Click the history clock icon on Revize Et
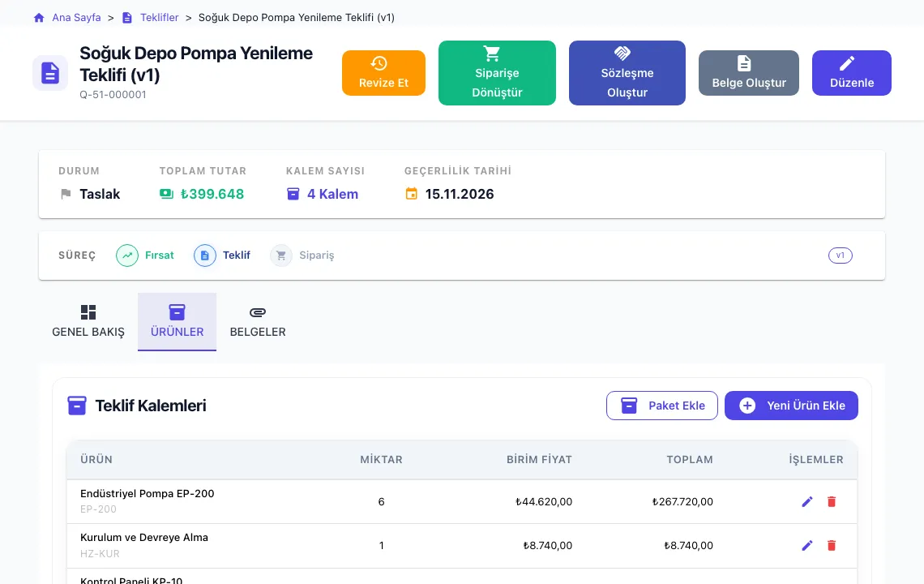The image size is (924, 584). [379, 63]
